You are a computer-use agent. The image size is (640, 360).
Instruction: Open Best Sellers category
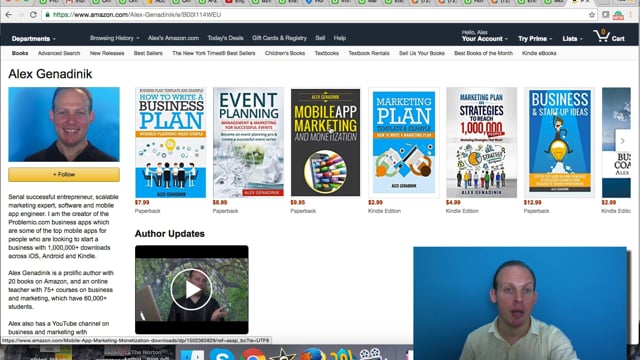[x=148, y=53]
